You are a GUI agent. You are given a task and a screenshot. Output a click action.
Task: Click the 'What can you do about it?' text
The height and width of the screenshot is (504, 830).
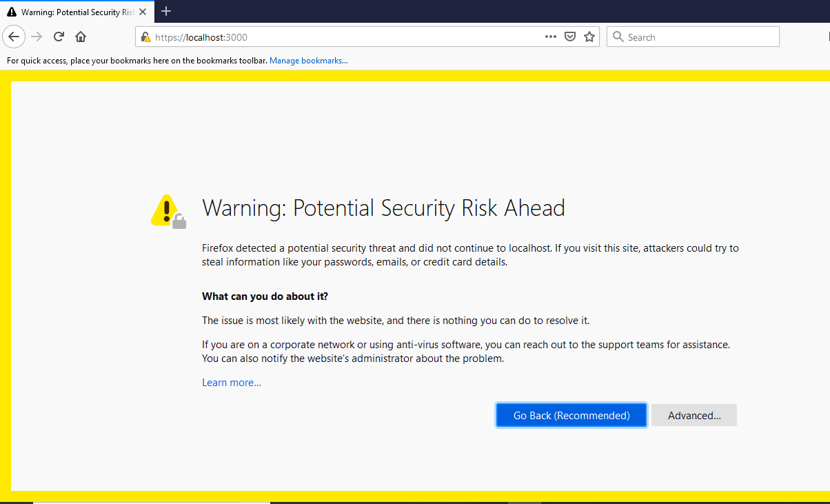coord(265,296)
